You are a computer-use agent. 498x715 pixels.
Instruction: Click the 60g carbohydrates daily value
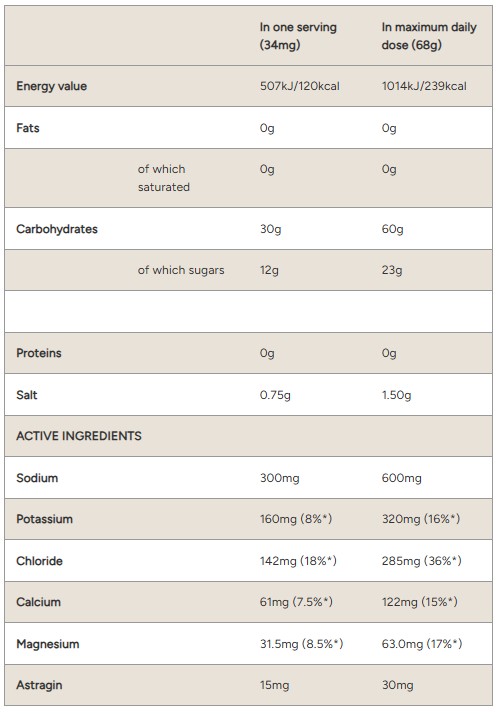[x=393, y=229]
